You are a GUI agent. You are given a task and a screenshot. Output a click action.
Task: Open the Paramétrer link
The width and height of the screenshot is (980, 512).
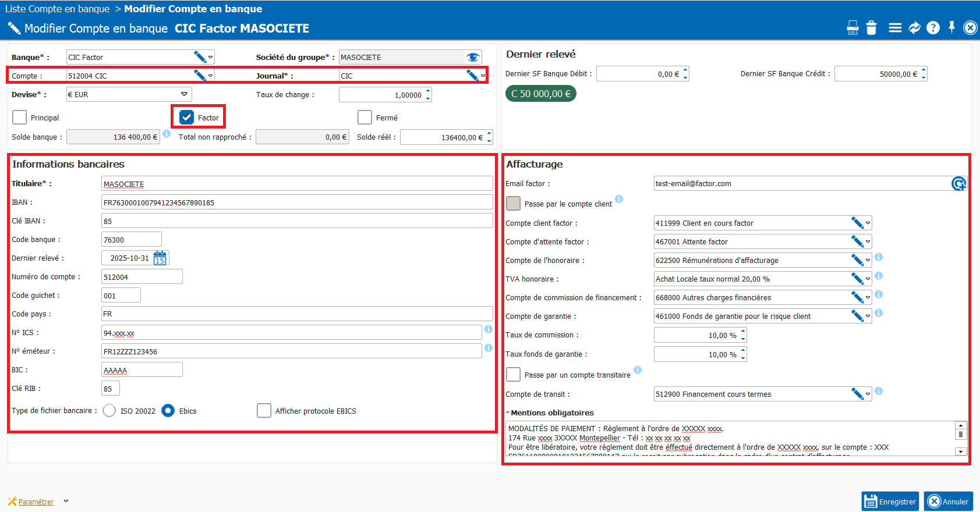click(x=36, y=502)
